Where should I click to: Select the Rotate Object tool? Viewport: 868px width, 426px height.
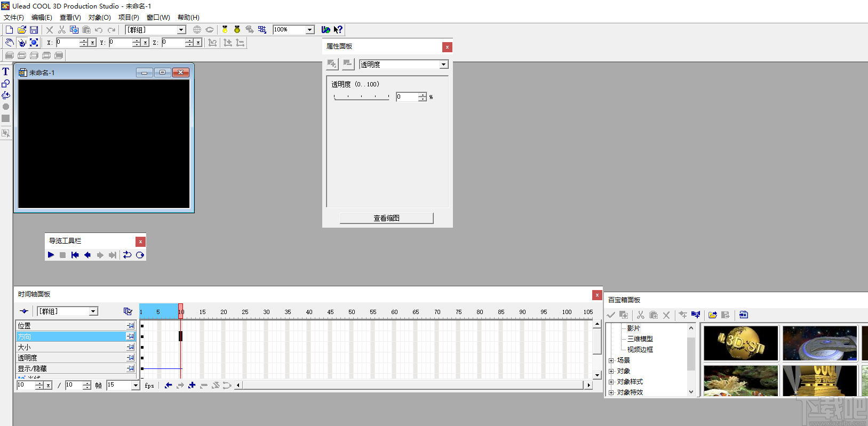[21, 43]
